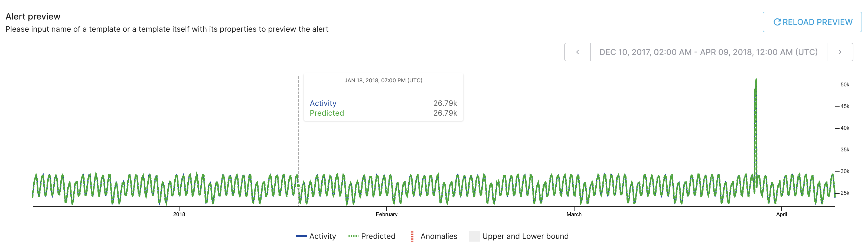Image resolution: width=868 pixels, height=247 pixels.
Task: Click the 40k y-axis label
Action: (845, 128)
